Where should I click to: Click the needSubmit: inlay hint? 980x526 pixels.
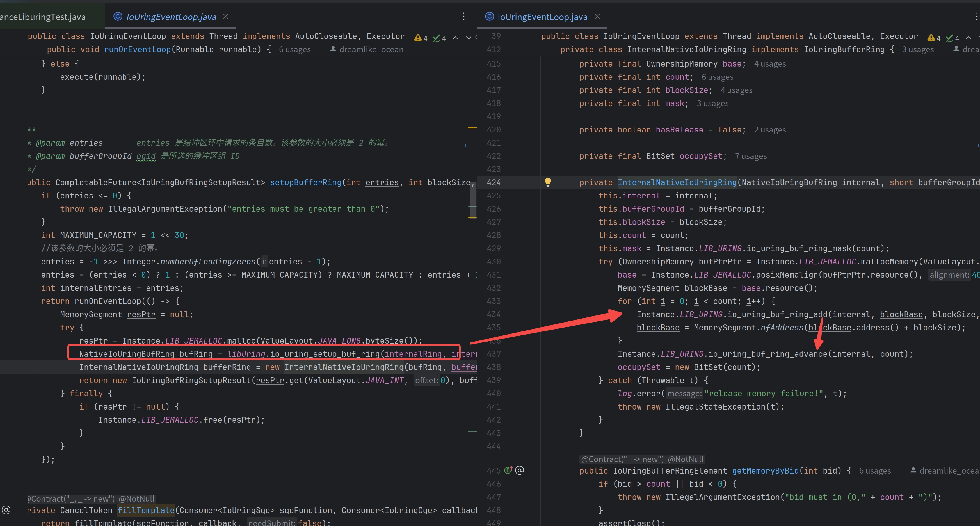coord(272,523)
